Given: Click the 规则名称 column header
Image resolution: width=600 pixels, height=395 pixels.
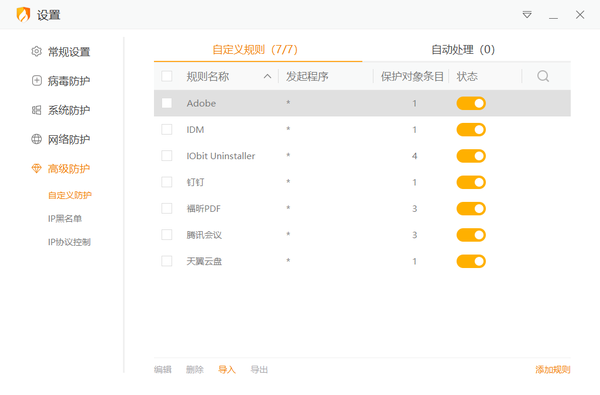Looking at the screenshot, I should click(208, 76).
